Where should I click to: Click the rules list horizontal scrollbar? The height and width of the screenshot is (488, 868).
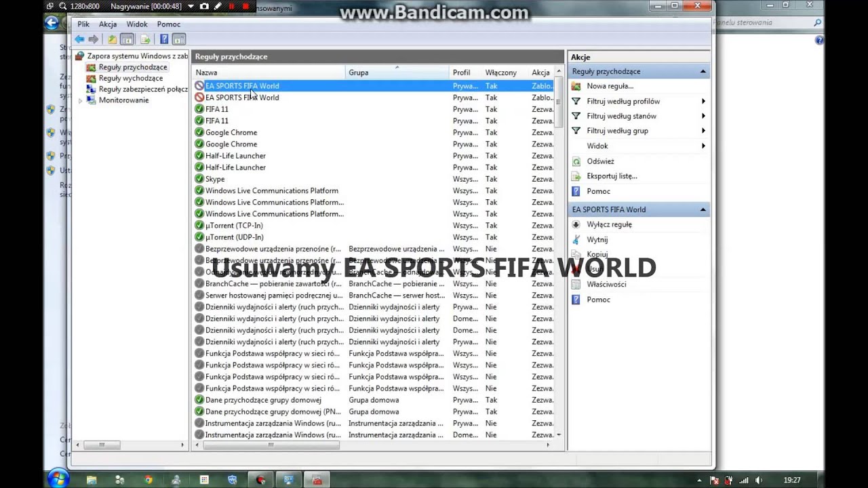pyautogui.click(x=372, y=445)
